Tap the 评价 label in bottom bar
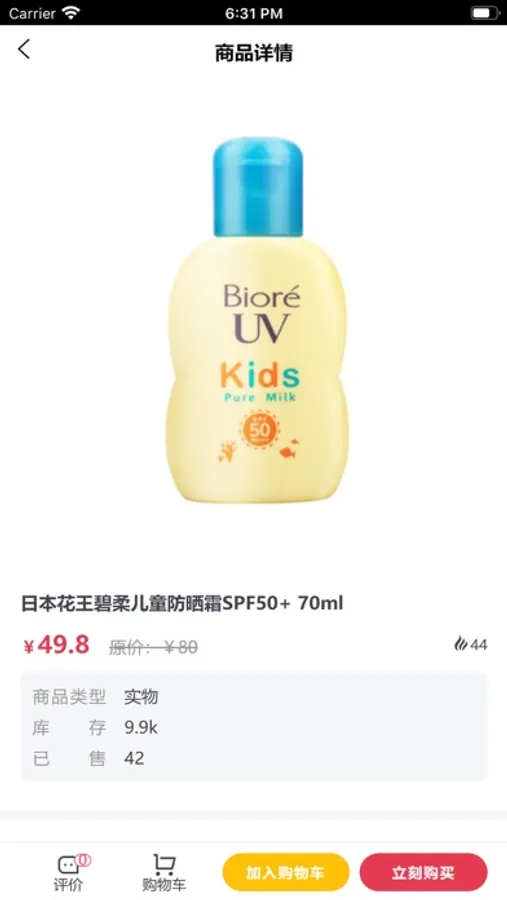This screenshot has width=507, height=900. (68, 885)
